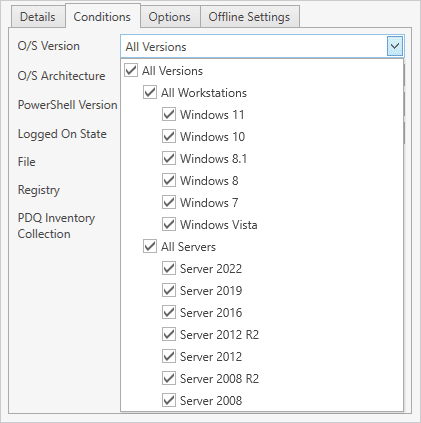Toggle the Server 2019 checkbox
Viewport: 421px width, 423px height.
point(169,290)
